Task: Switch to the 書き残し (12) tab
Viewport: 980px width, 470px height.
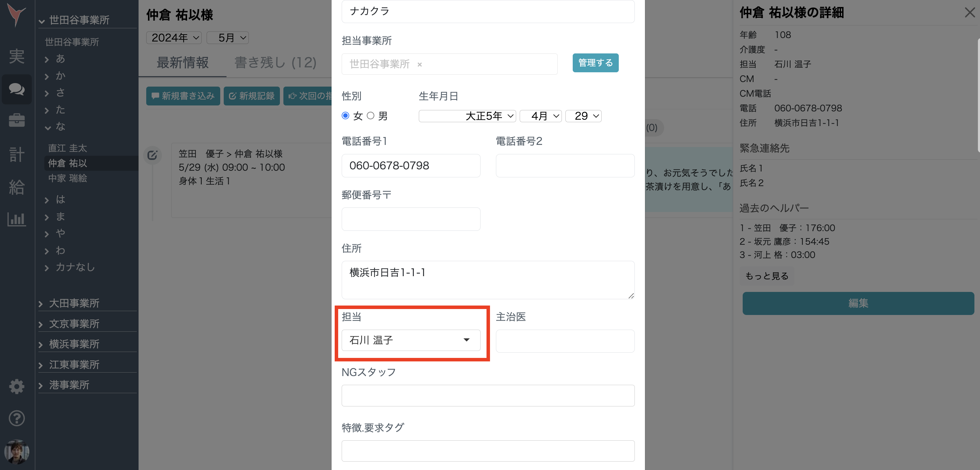Action: pos(275,63)
